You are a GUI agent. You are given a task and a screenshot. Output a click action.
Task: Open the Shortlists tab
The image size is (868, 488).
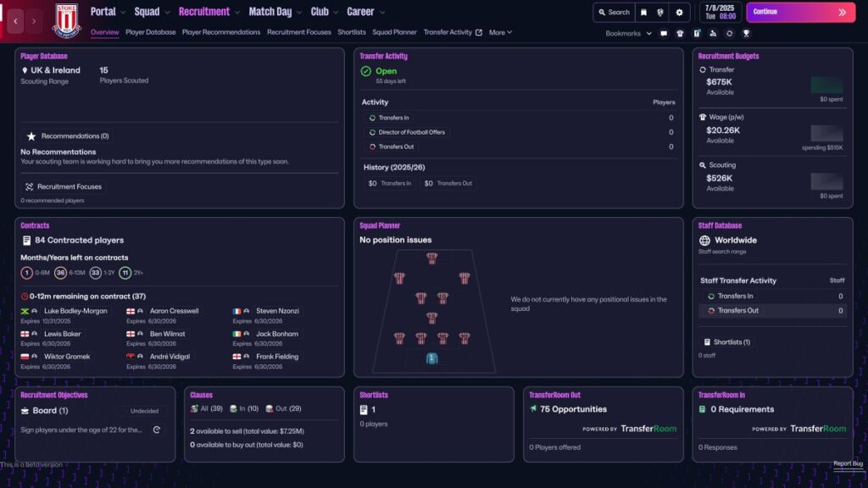pos(352,32)
